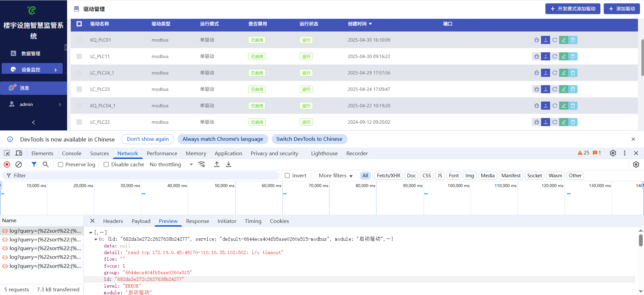Check the Invert filter checkbox

pyautogui.click(x=287, y=175)
